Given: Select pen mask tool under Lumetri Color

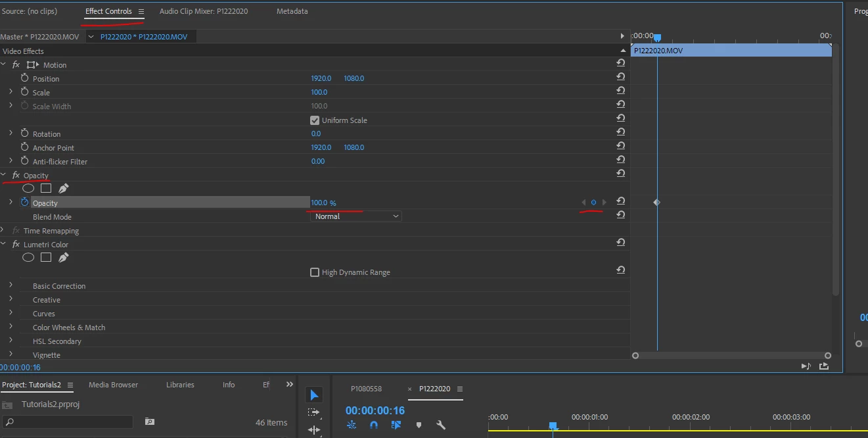Looking at the screenshot, I should pyautogui.click(x=64, y=258).
